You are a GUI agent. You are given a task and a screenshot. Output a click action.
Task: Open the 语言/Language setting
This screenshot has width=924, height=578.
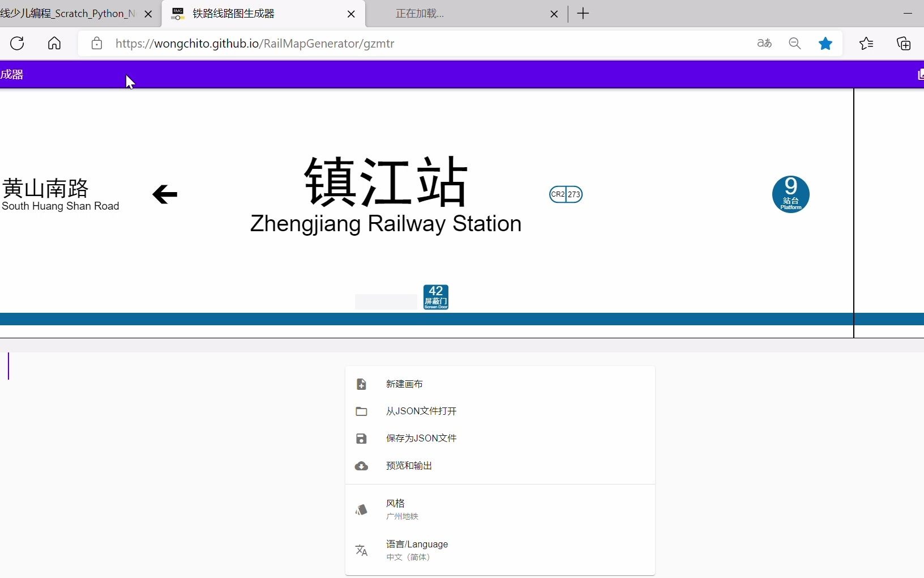pos(500,550)
